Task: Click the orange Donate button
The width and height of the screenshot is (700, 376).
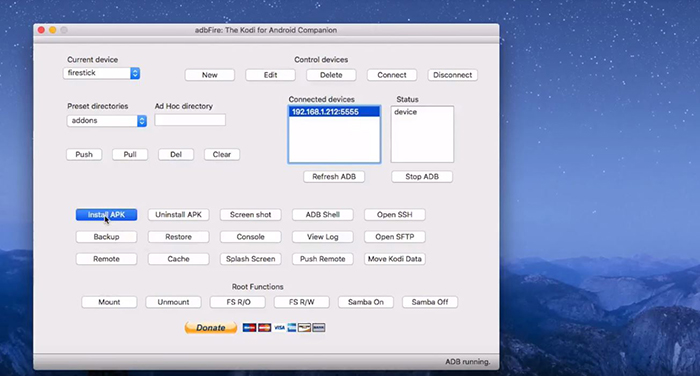Action: (x=211, y=328)
